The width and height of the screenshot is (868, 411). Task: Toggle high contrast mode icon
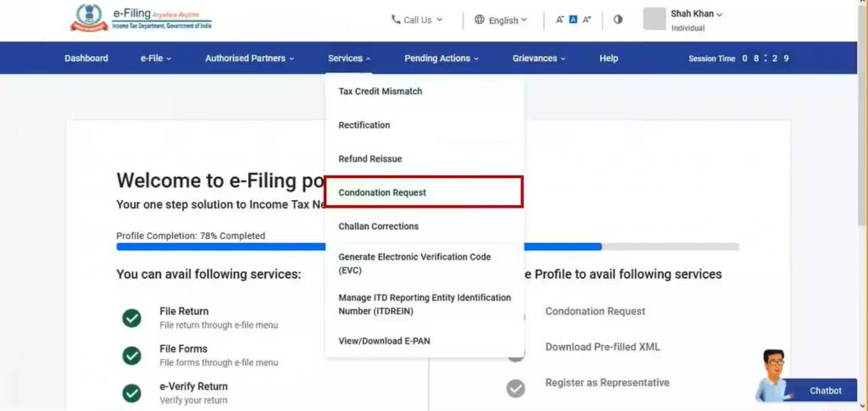click(618, 19)
